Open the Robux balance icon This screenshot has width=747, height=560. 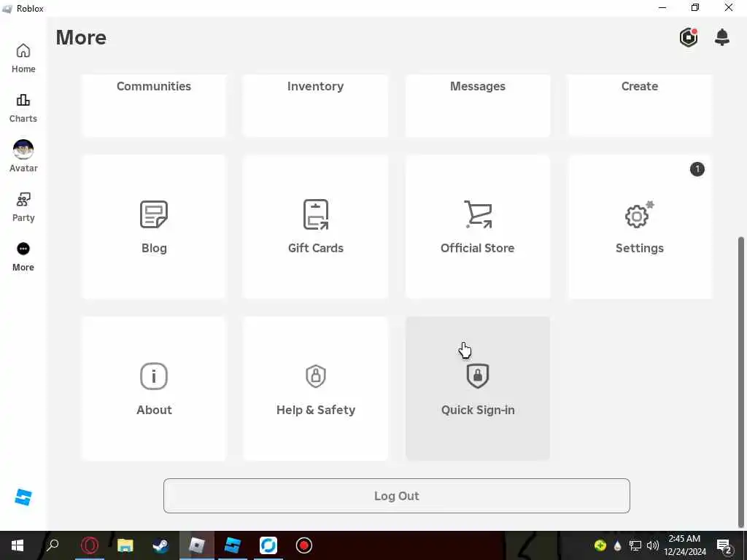point(689,37)
